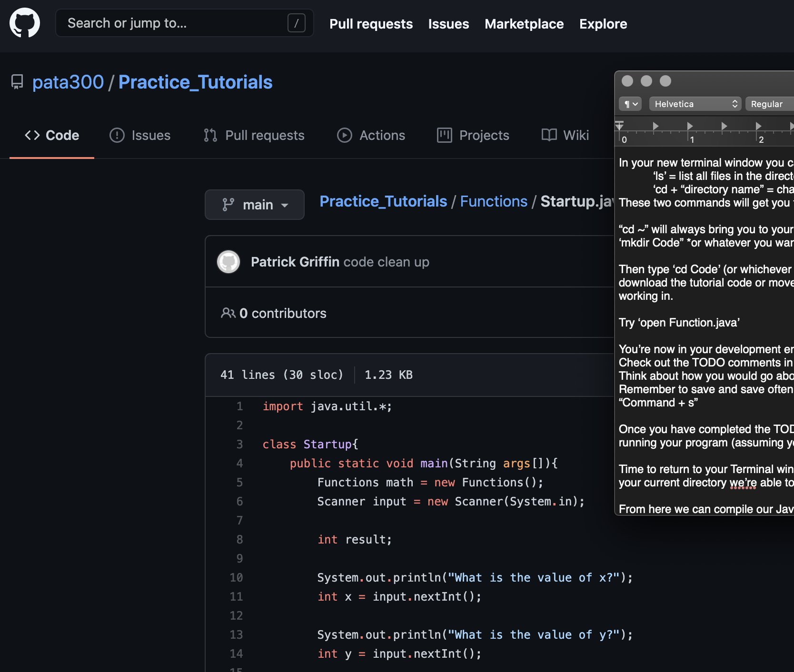
Task: Open the paragraph styles dropdown in TextEdit
Action: (x=631, y=104)
